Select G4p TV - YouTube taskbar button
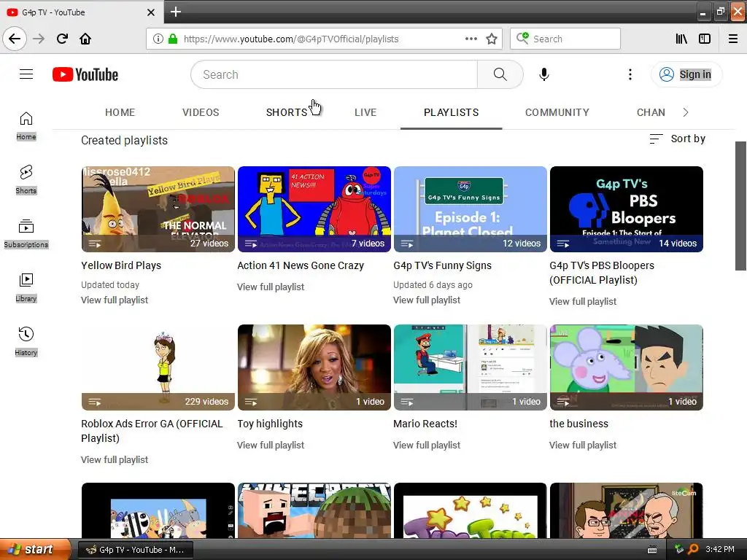 (135, 550)
